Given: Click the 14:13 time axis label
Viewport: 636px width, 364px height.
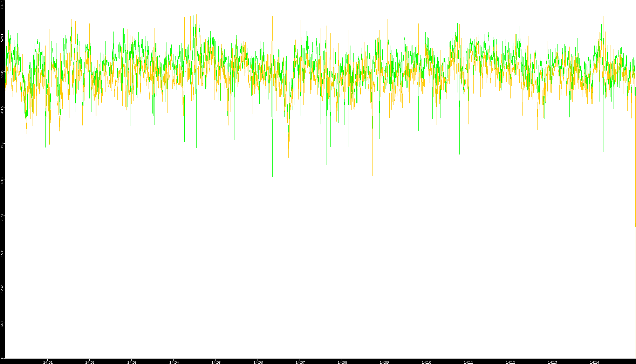Looking at the screenshot, I should point(552,362).
